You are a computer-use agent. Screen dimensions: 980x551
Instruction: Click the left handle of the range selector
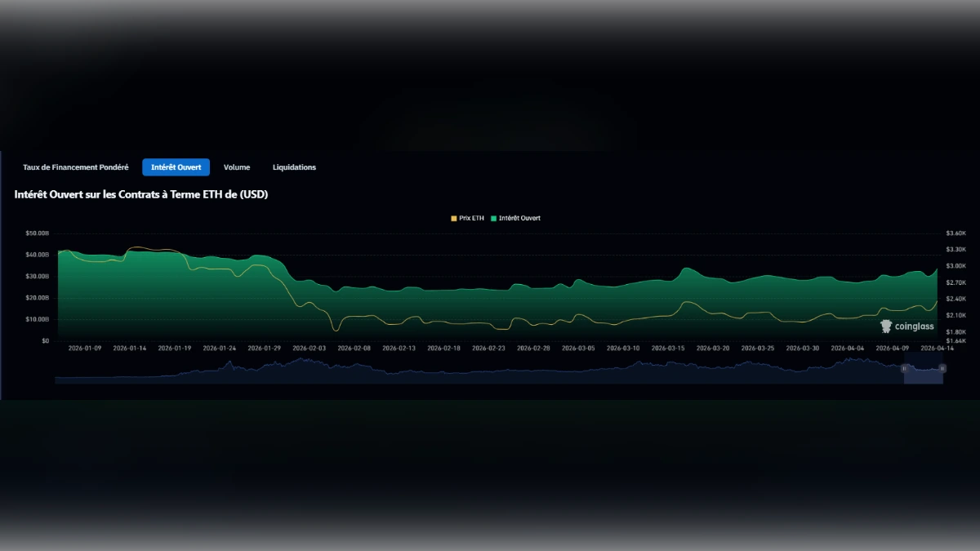904,368
